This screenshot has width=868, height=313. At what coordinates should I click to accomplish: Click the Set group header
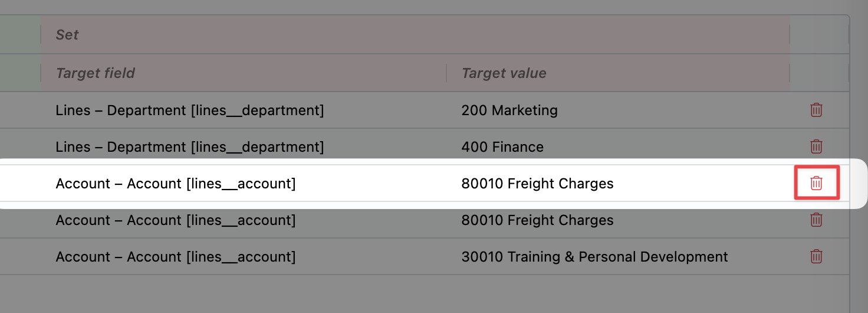tap(67, 35)
